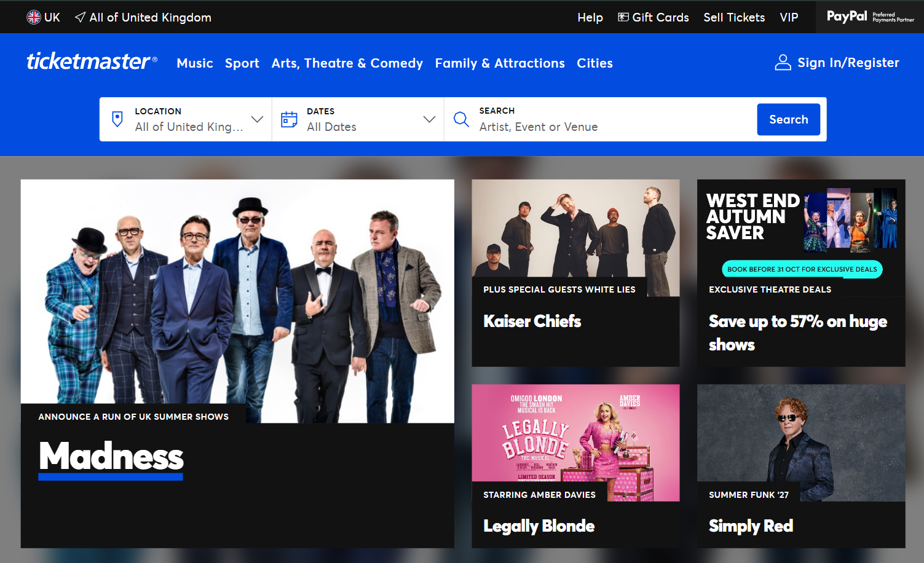This screenshot has width=924, height=563.
Task: Open the All of United Kingdom location field
Action: [186, 119]
